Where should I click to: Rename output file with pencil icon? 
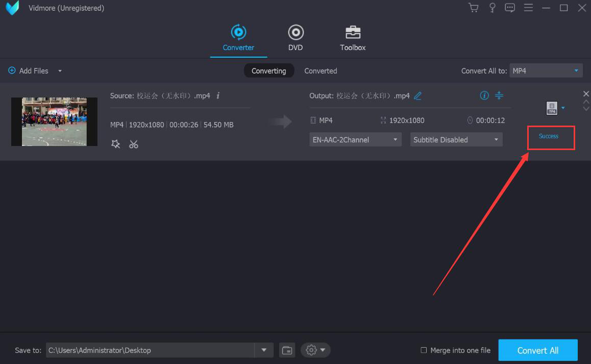(417, 96)
